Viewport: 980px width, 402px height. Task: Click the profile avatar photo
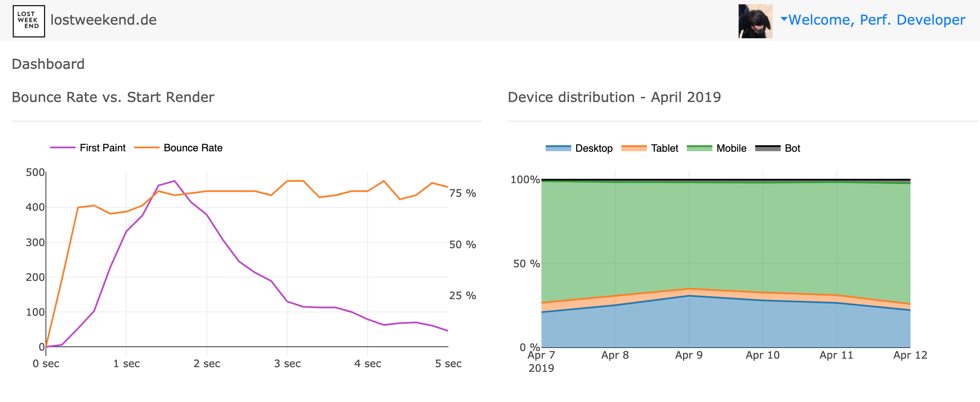[x=755, y=22]
